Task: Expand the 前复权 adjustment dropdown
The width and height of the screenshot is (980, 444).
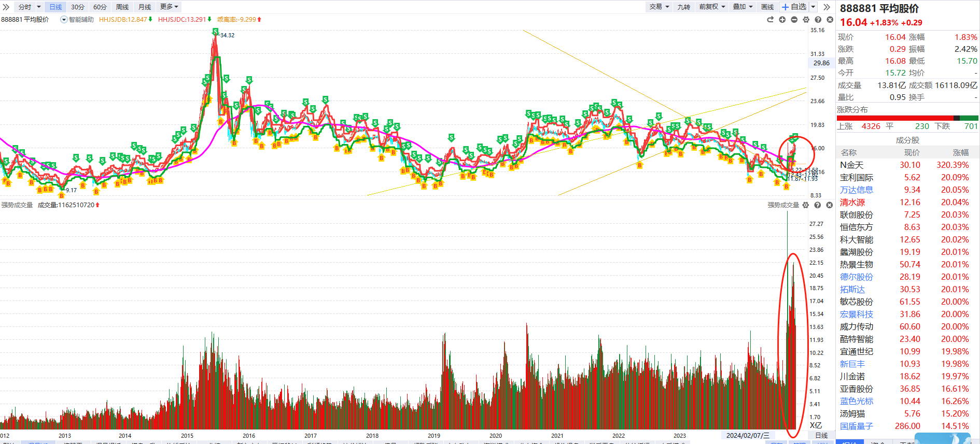Action: click(711, 7)
